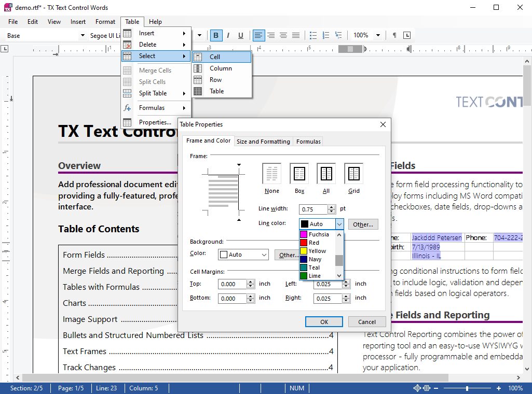
Task: Confirm with OK in Table Properties
Action: click(324, 321)
